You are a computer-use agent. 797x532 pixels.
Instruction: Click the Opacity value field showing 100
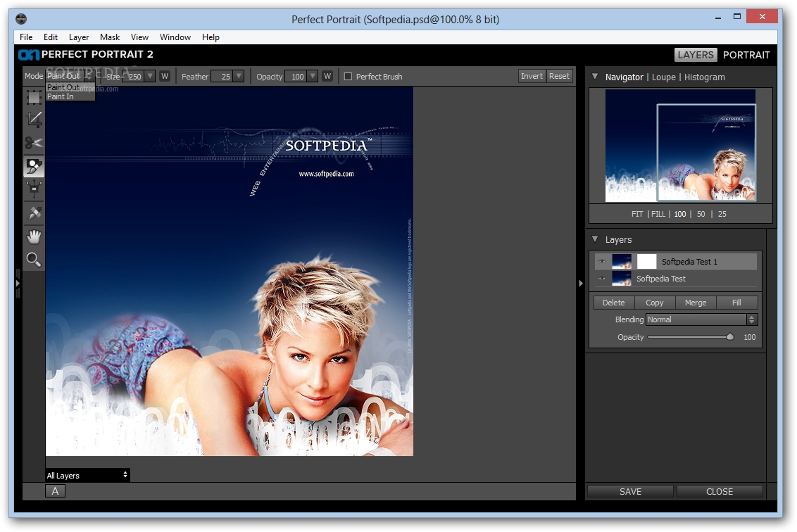tap(297, 76)
